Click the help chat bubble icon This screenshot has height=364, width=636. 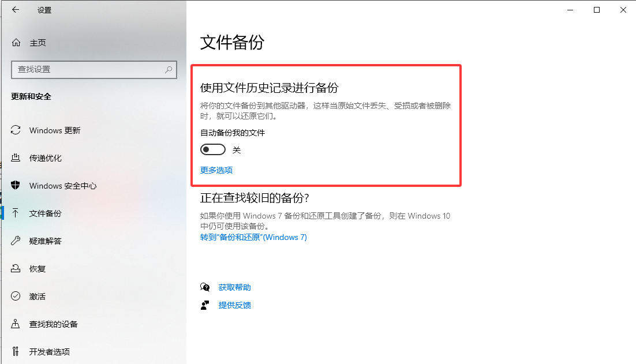(205, 287)
